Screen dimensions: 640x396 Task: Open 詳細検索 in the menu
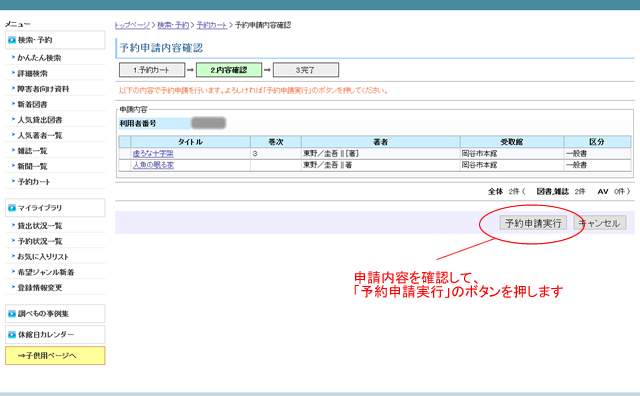[32, 73]
